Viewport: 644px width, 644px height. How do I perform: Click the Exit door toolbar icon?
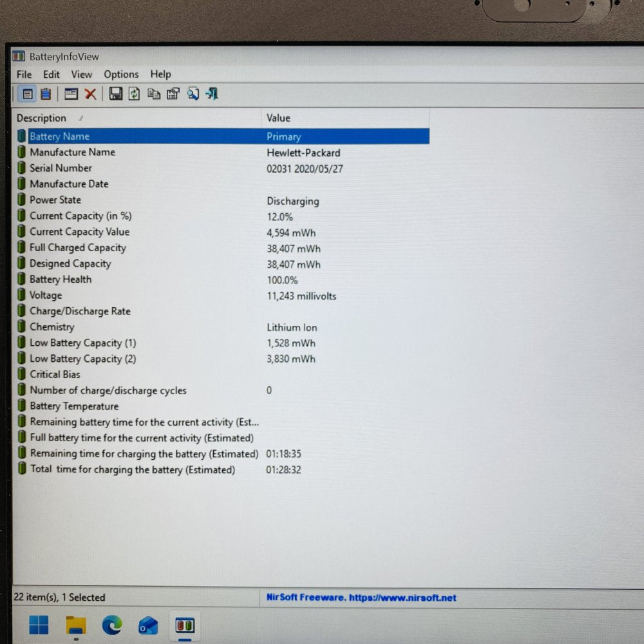(x=212, y=93)
